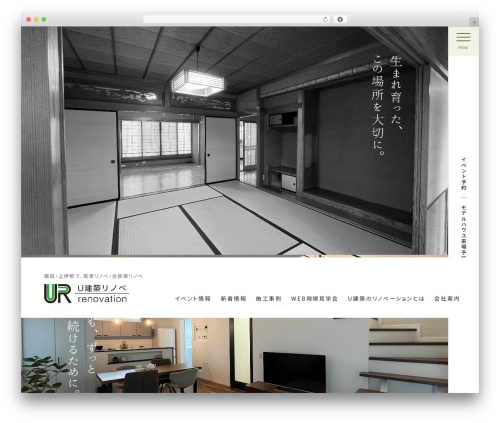The image size is (500, 423).
Task: Click the black-and-white tatami room hero image
Action: [234, 141]
